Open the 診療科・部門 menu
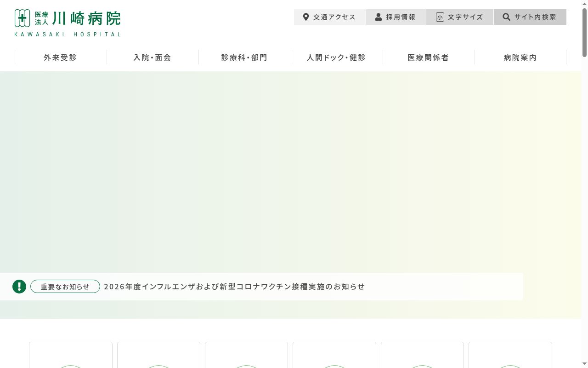The image size is (588, 368). (244, 57)
